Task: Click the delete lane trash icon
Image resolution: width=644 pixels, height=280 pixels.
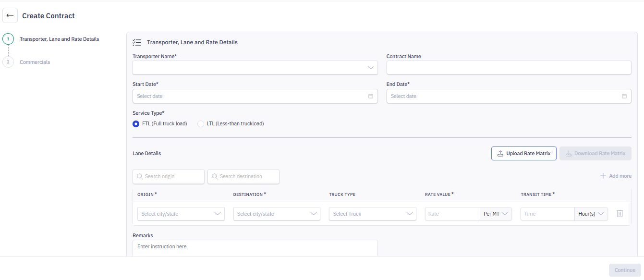Action: click(620, 214)
